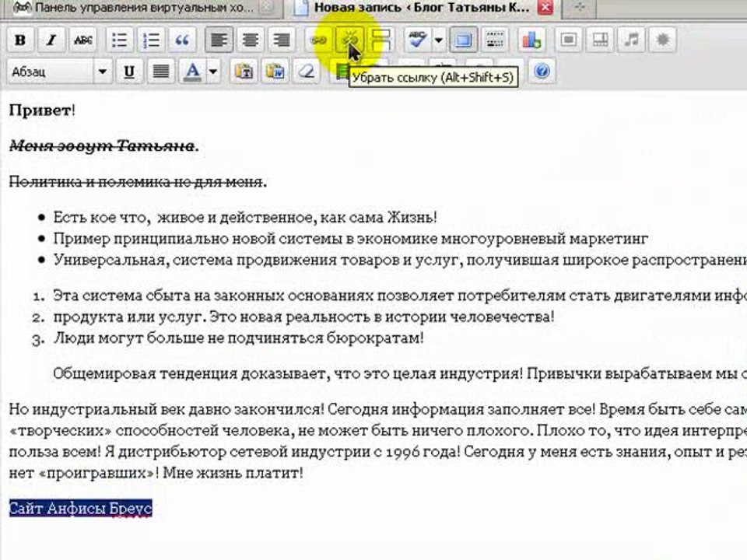Screen dimensions: 747x560
Task: Toggle fullscreen editing mode
Action: point(463,40)
